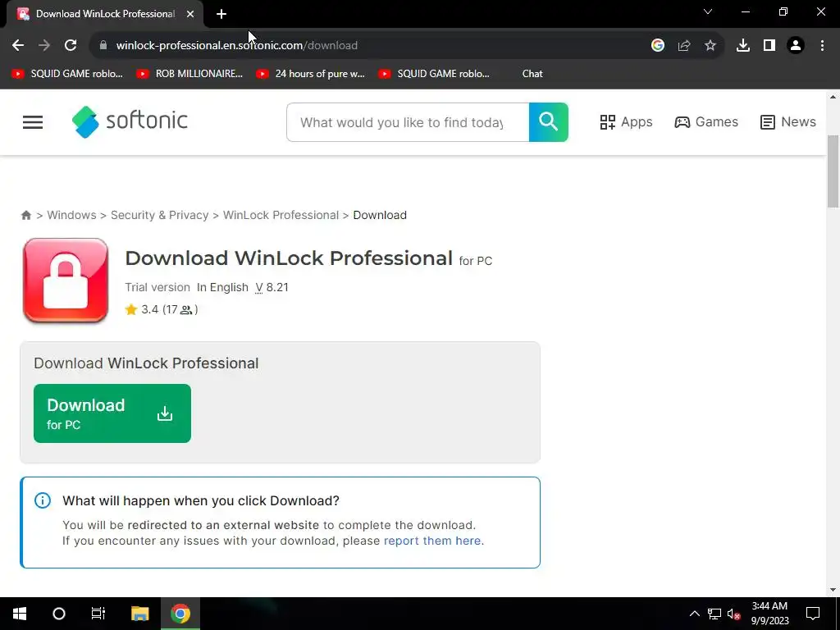Open the Windows breadcrumb
Viewport: 840px width, 630px height.
pyautogui.click(x=71, y=216)
